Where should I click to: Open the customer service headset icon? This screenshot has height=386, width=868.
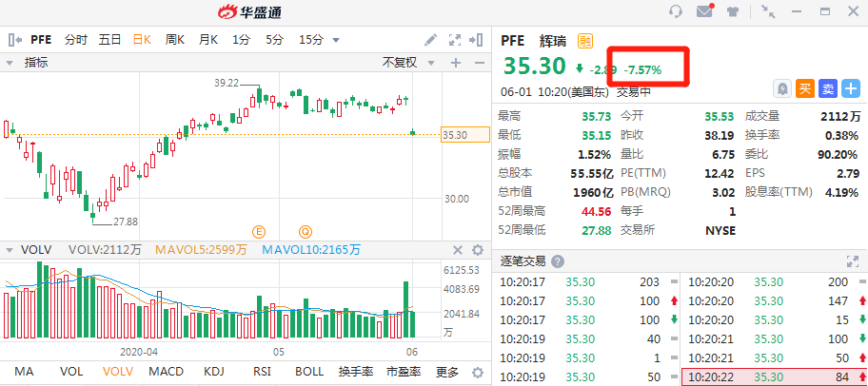tap(676, 11)
